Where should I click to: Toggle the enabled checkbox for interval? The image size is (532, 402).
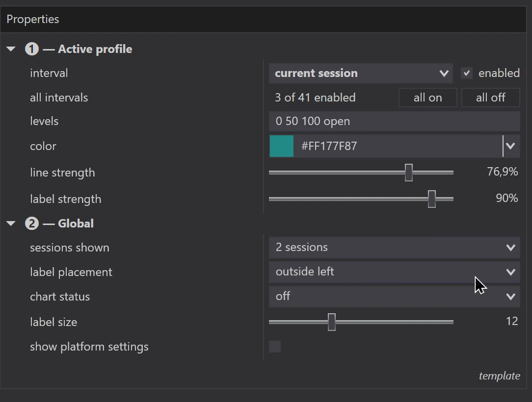(x=467, y=73)
